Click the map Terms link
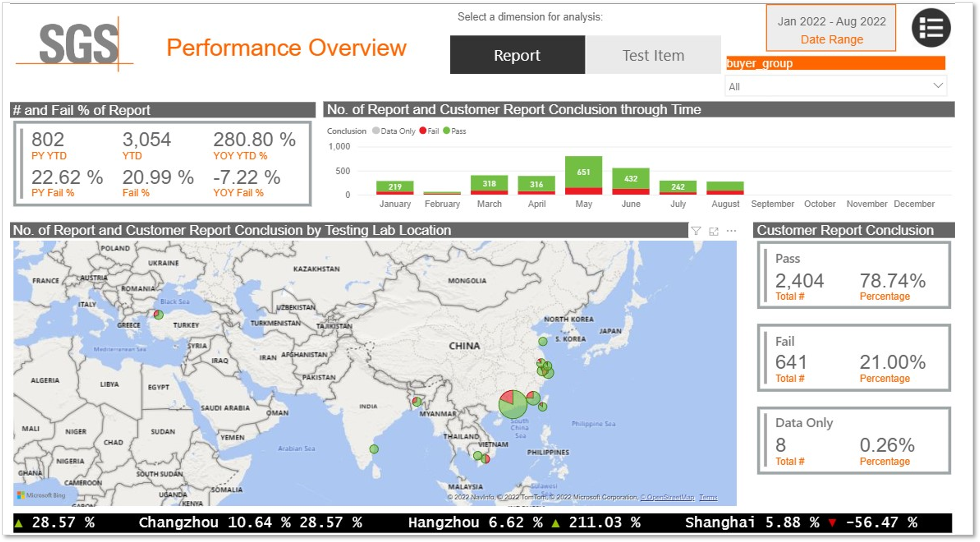 (708, 497)
